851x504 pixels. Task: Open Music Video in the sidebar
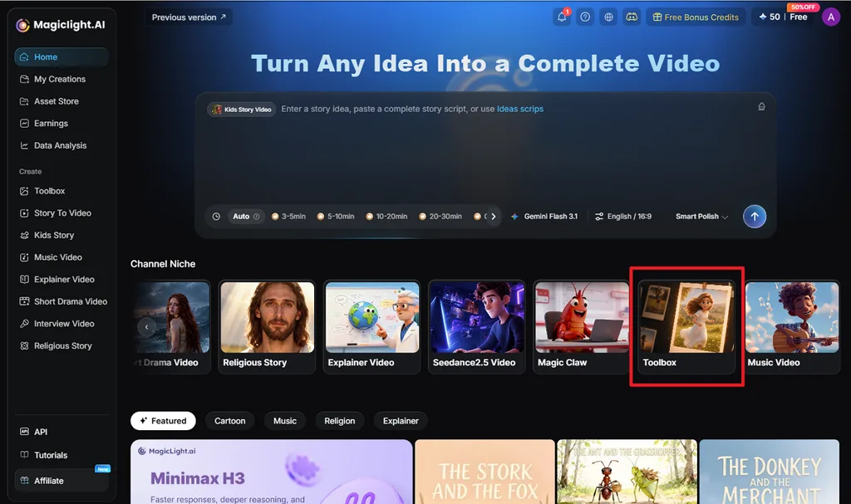61,257
